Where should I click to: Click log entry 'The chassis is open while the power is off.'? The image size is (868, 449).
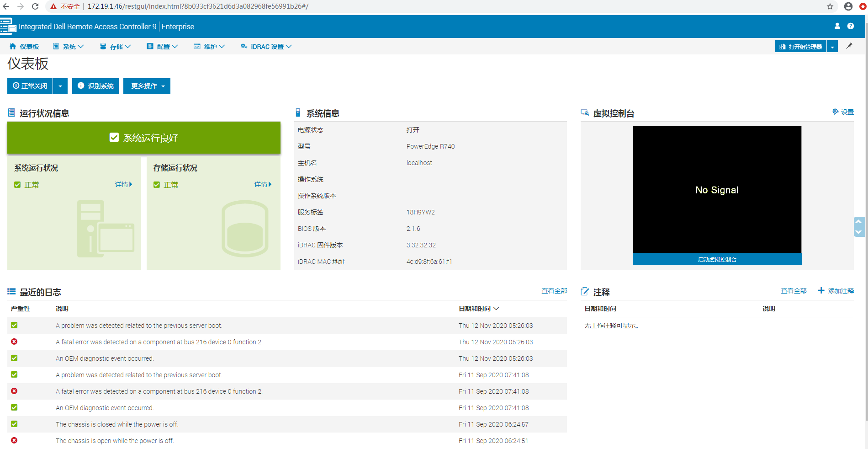pos(115,441)
